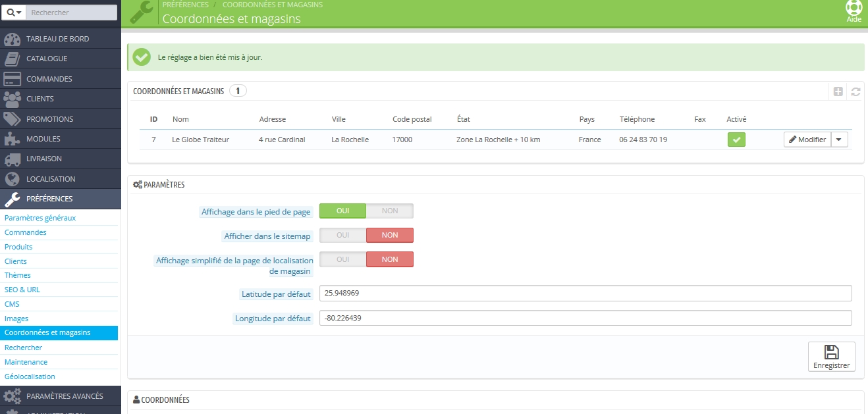Select Coordonnées et magasins submenu item

click(x=59, y=333)
